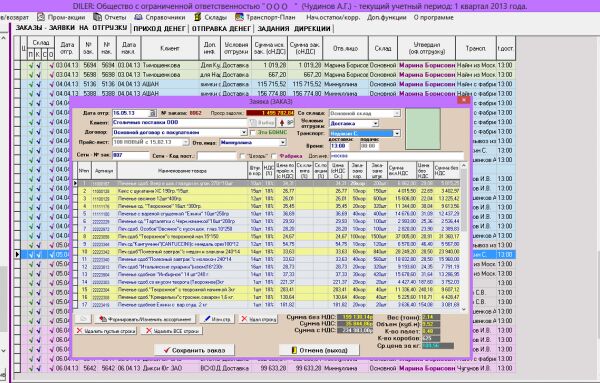Viewport: 600px width, 383px height.
Task: Open the Договор dropdown
Action: tap(244, 132)
